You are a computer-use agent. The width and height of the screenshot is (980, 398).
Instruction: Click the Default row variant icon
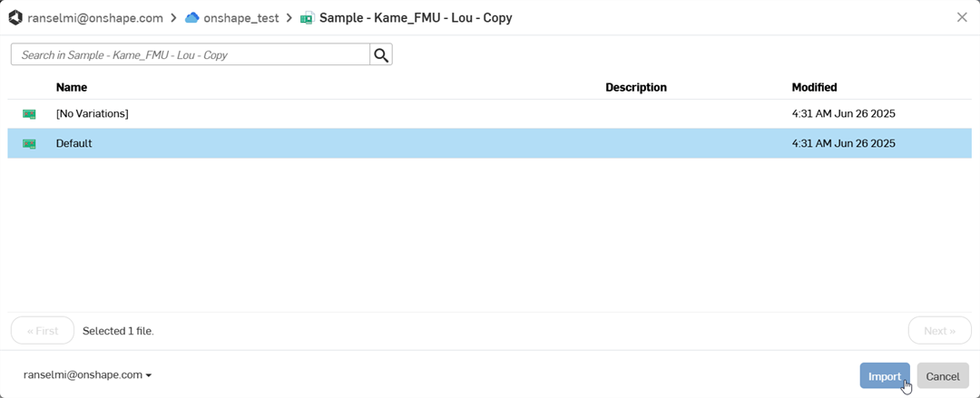pyautogui.click(x=29, y=143)
